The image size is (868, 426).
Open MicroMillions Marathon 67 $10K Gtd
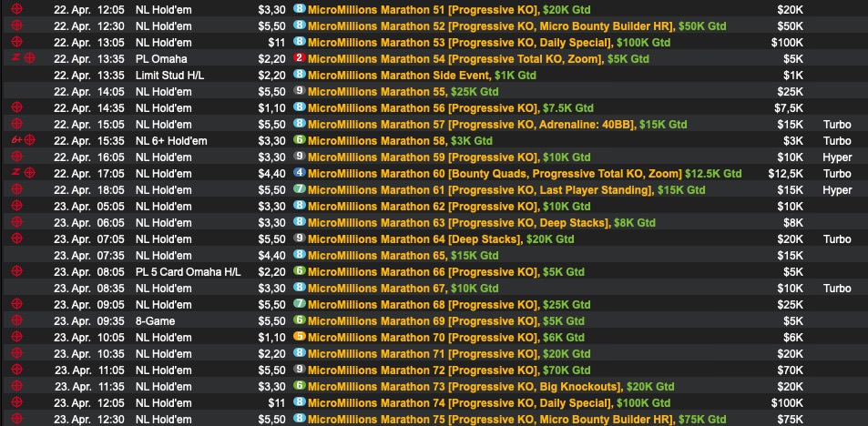pyautogui.click(x=403, y=289)
